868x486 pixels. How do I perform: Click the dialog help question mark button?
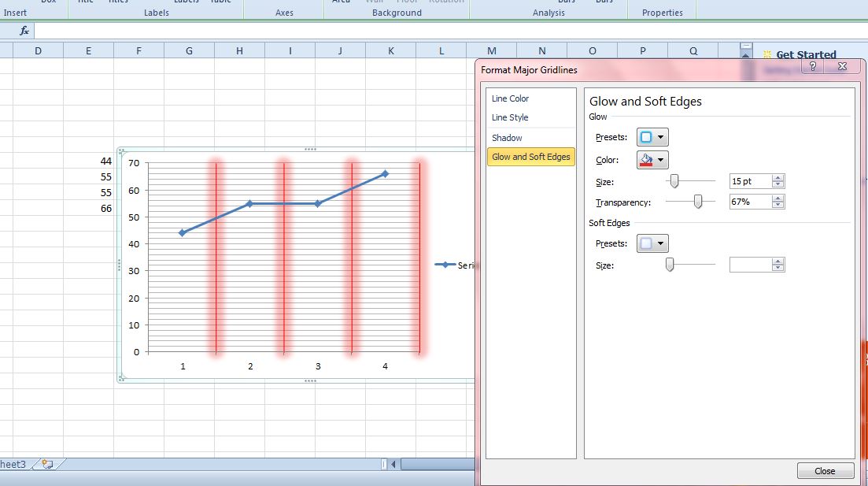pos(812,67)
